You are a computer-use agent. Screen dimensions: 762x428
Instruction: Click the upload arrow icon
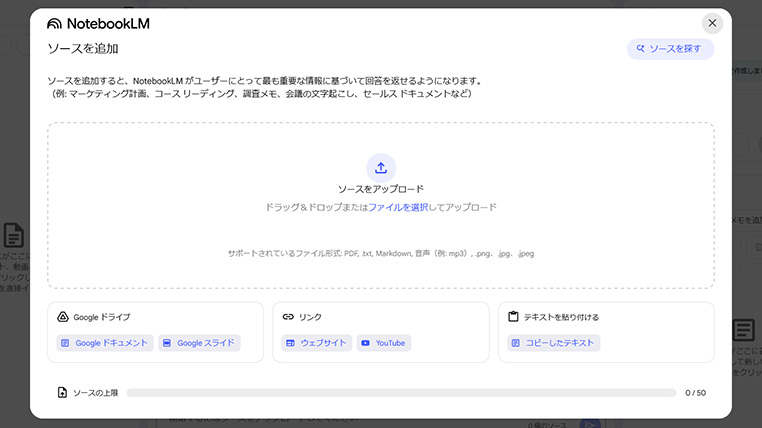pyautogui.click(x=381, y=168)
